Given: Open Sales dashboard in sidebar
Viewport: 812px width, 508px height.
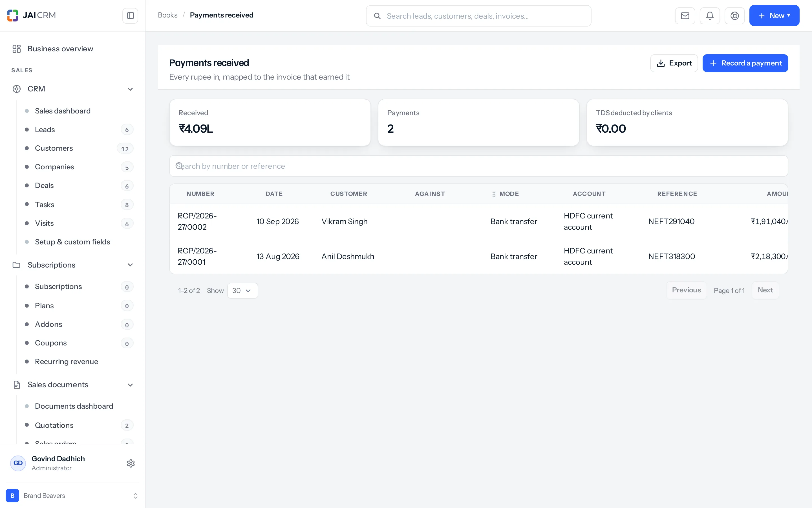Looking at the screenshot, I should pyautogui.click(x=62, y=111).
